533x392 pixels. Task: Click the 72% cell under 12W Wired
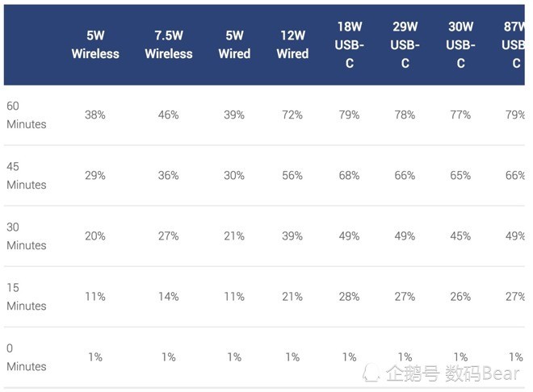click(292, 115)
